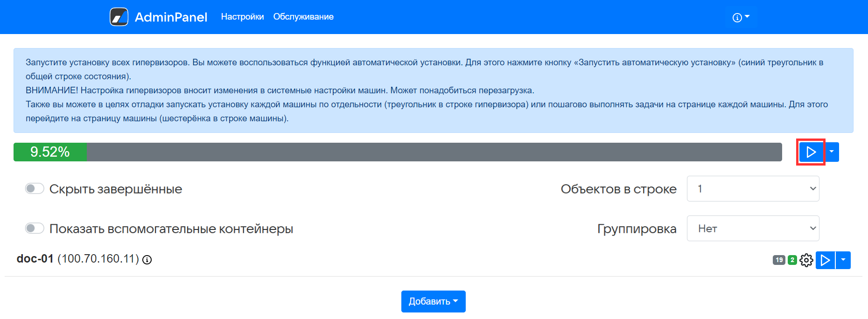
Task: Click the green 2 completed badge
Action: [792, 260]
